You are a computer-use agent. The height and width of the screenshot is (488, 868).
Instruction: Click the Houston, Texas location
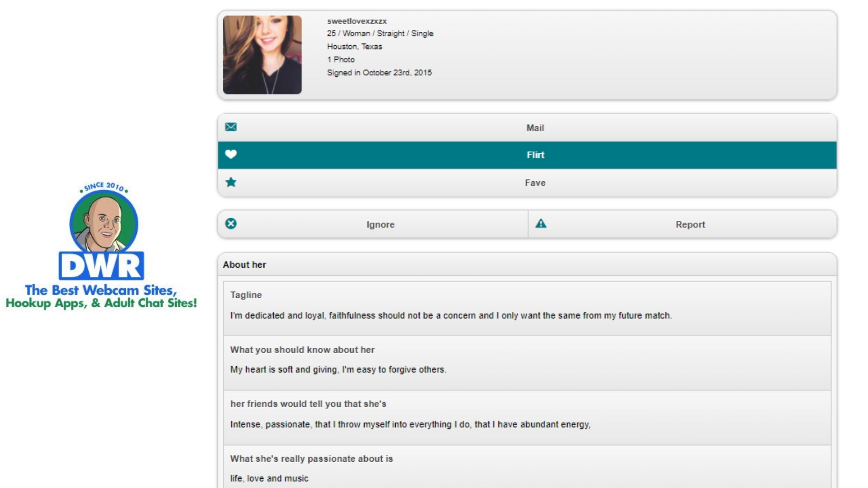(354, 46)
